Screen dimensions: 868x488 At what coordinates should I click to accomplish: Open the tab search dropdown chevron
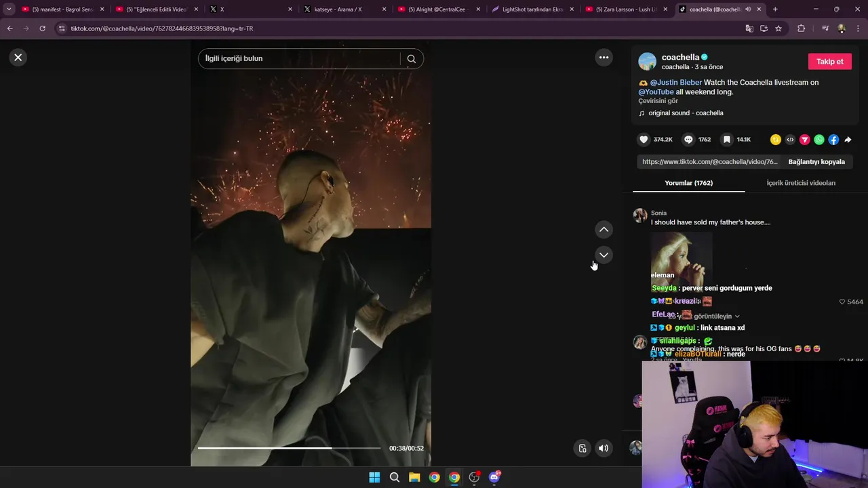tap(9, 9)
